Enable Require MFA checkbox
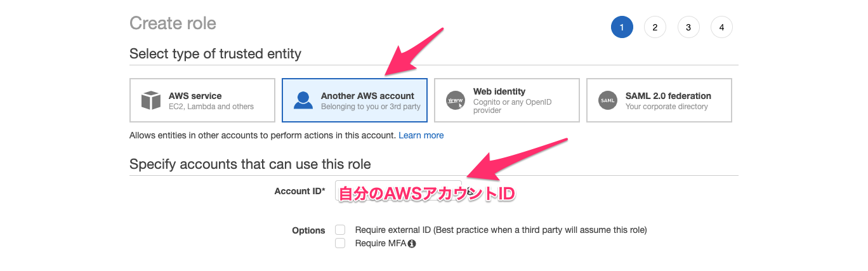 pos(340,243)
